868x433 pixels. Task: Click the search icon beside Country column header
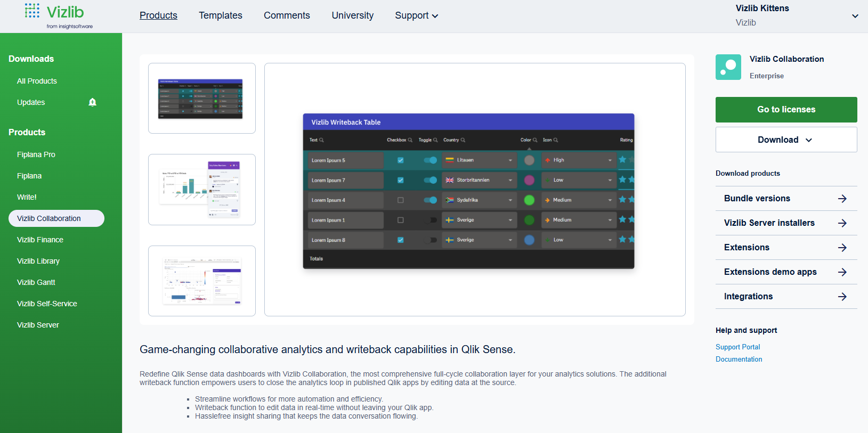coord(463,140)
